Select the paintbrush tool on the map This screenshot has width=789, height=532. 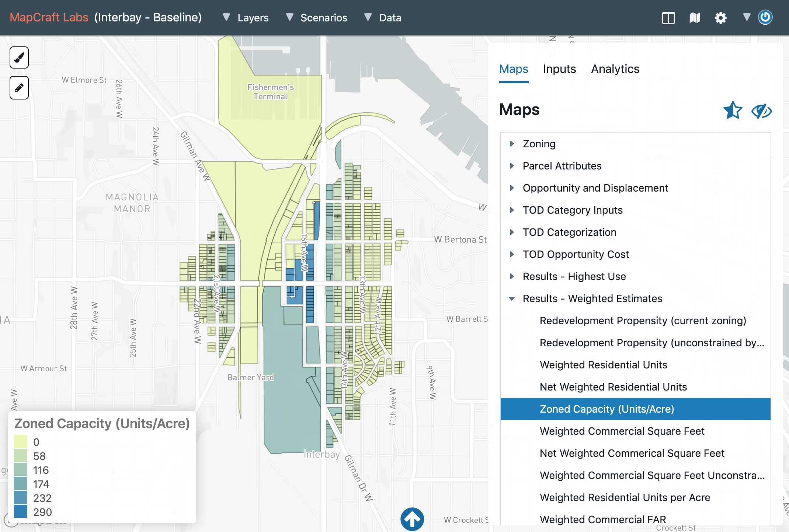coord(19,58)
